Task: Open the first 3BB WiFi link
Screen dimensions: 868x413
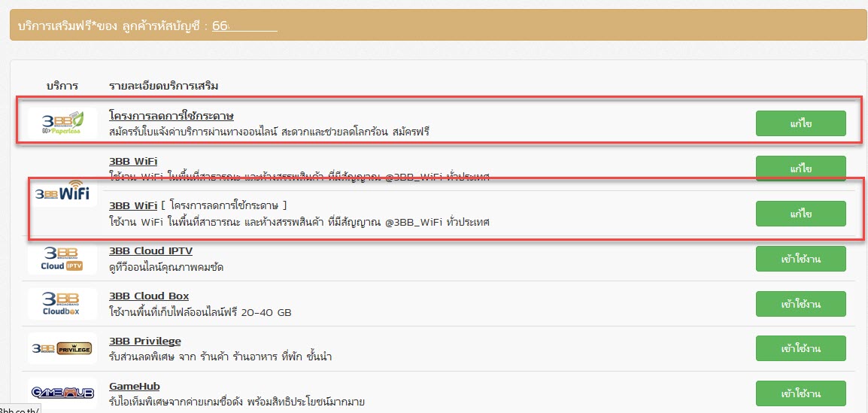Action: 133,161
